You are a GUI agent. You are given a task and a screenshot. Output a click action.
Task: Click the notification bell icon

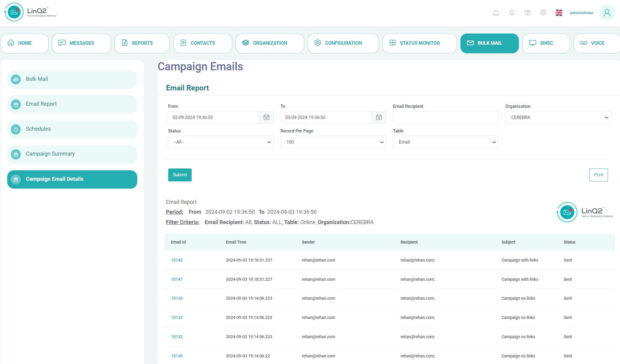pos(512,13)
